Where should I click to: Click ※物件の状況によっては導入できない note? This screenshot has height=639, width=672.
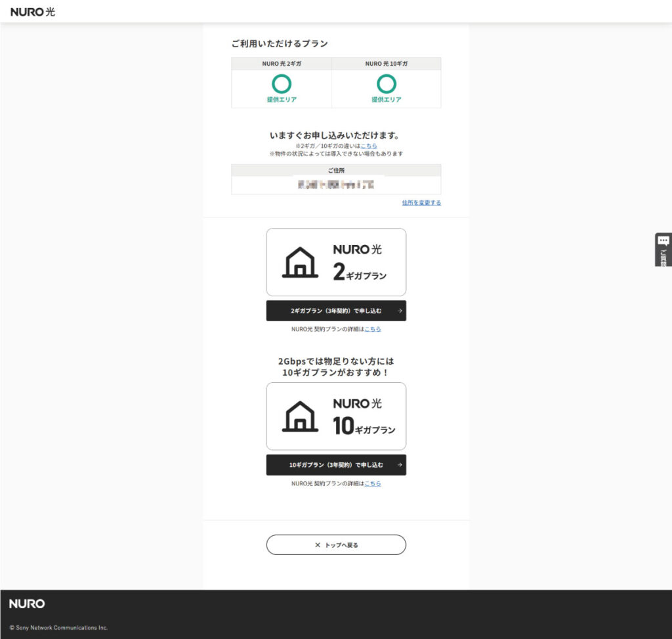pos(336,154)
